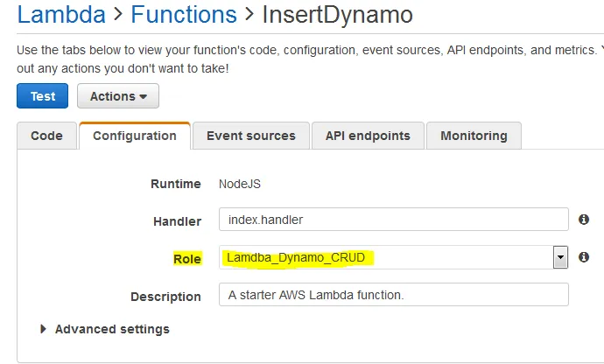
Task: View the Monitoring tab
Action: [x=474, y=136]
